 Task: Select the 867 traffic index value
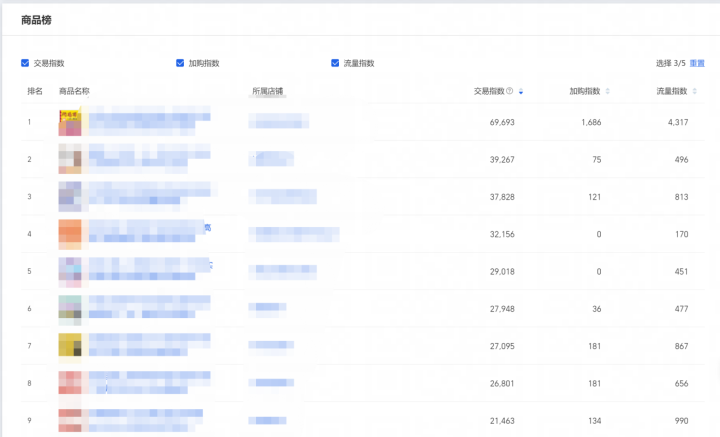(x=681, y=346)
